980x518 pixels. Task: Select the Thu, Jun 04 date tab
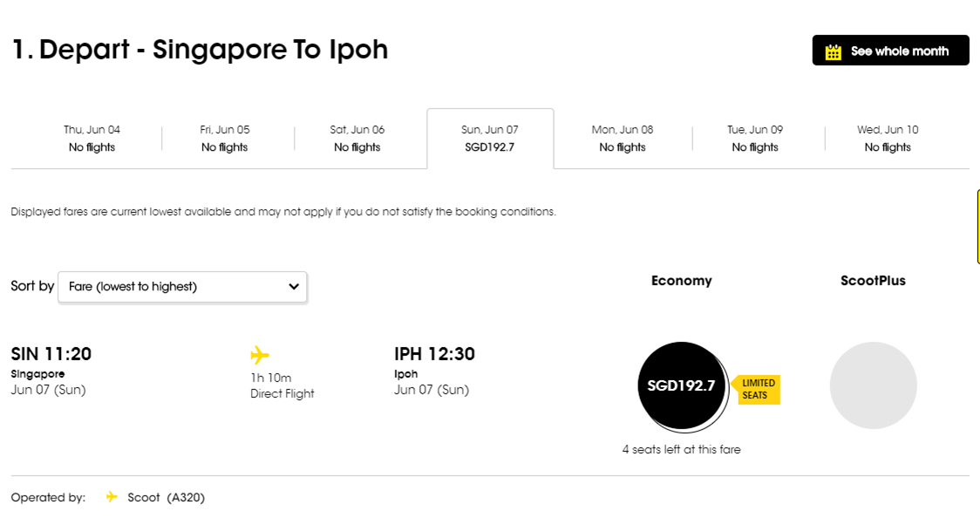coord(92,139)
